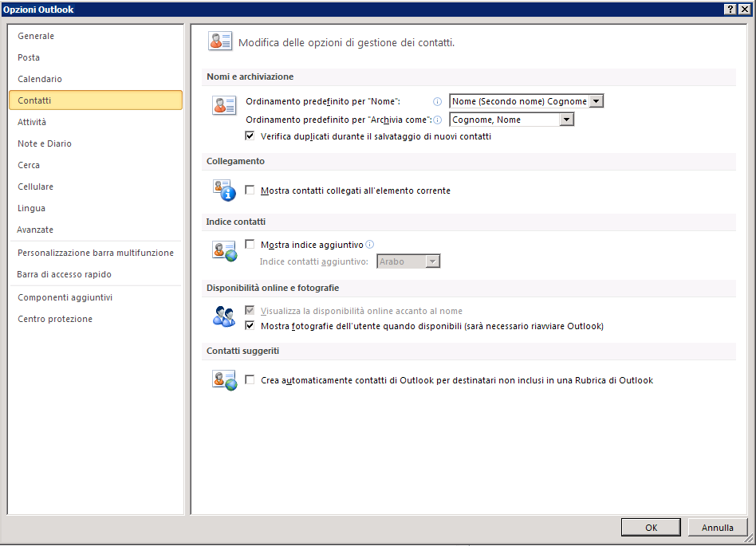Open Barra di accesso rapido settings

96,274
